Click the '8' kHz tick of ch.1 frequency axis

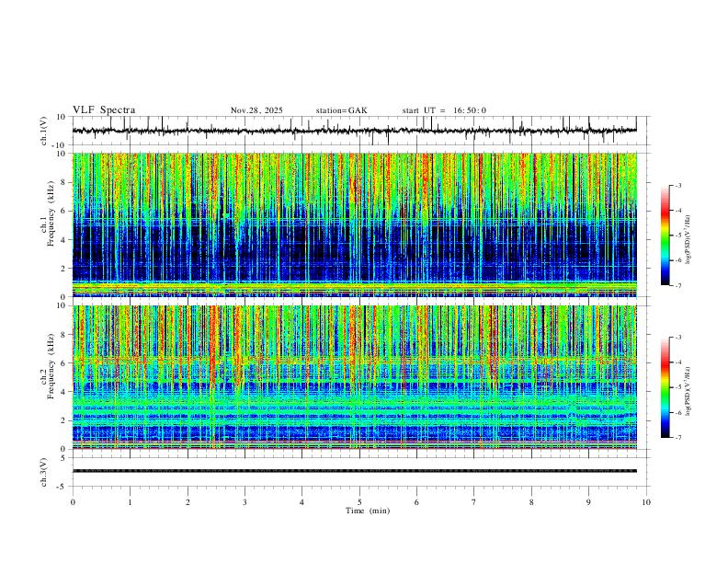(x=64, y=182)
